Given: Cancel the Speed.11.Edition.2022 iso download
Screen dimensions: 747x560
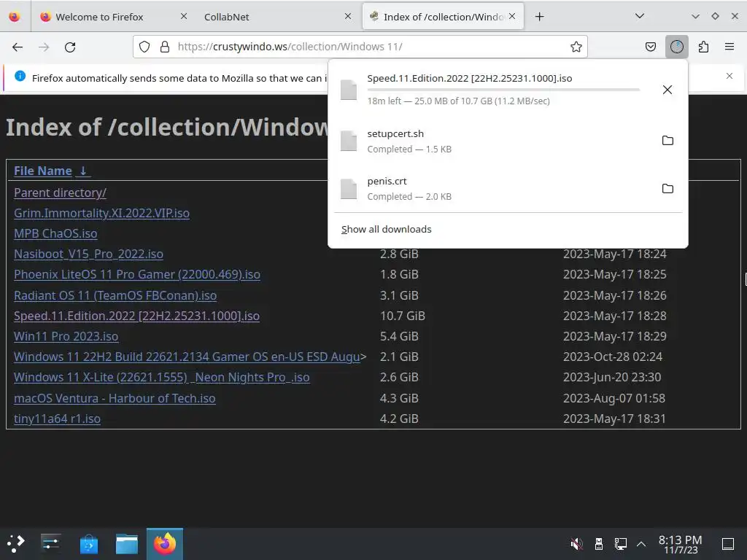Looking at the screenshot, I should (667, 90).
